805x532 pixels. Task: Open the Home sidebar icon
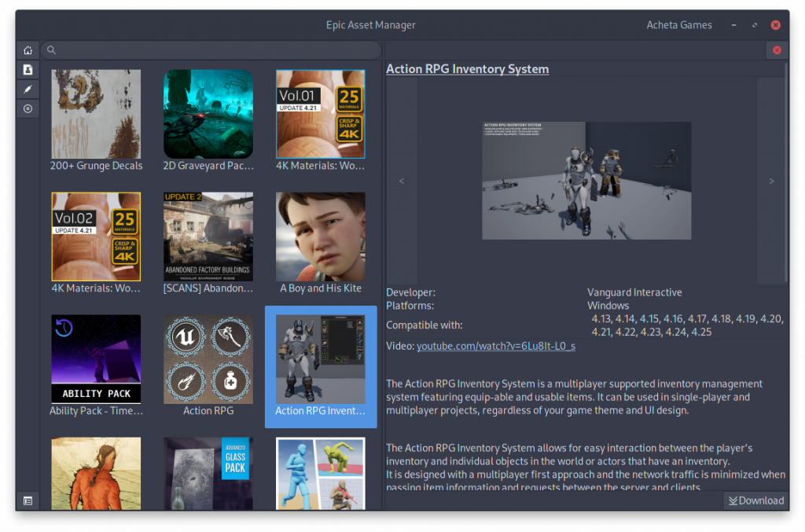point(28,50)
